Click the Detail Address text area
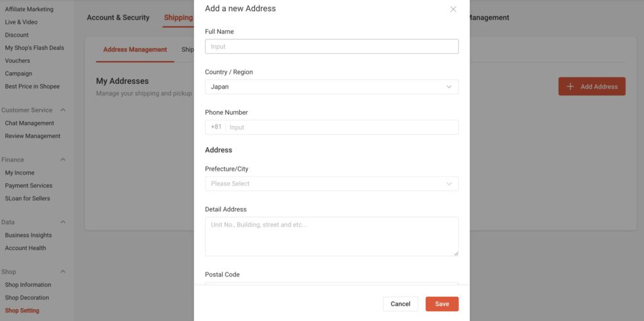The image size is (644, 321). 331,236
